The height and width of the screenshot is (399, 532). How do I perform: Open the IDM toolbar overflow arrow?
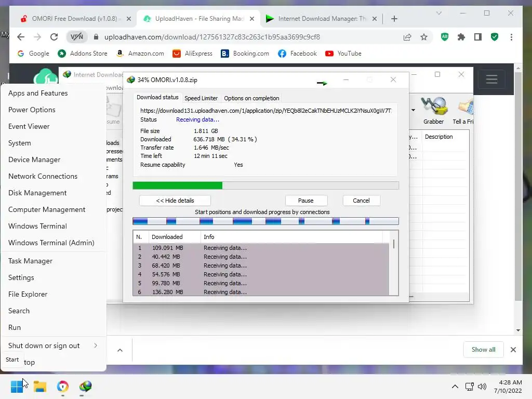click(413, 110)
